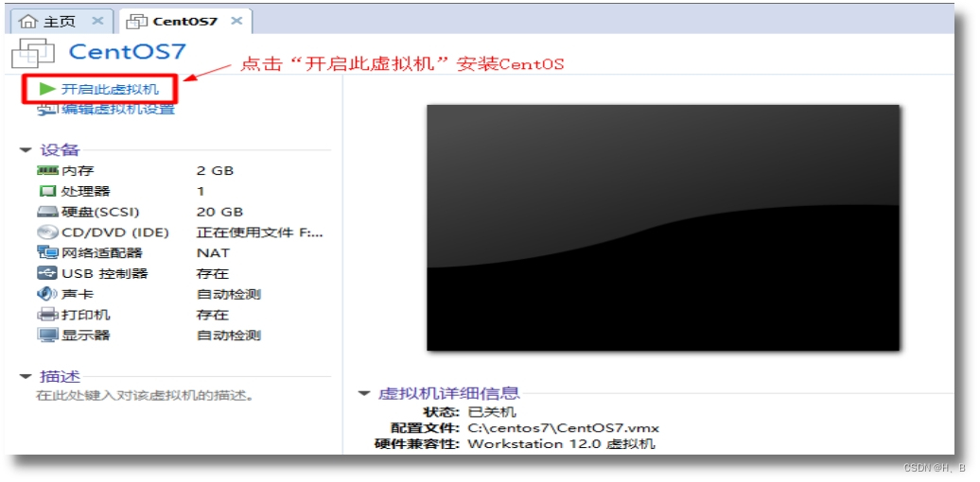
Task: Click the 打印机 printer icon
Action: [47, 315]
